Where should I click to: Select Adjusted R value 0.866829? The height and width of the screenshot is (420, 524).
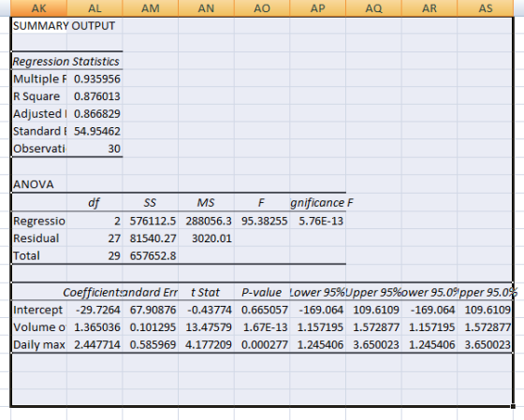[95, 113]
